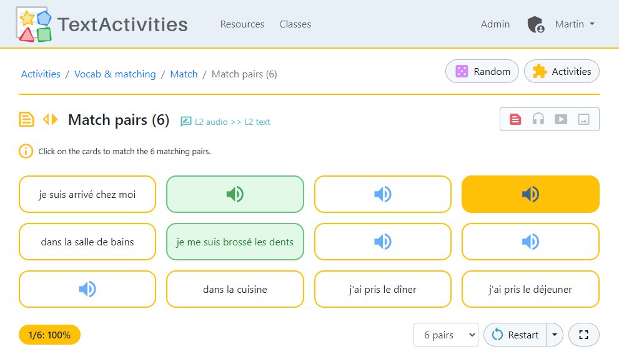Viewport: 619px width, 364px height.
Task: Select the 'j'ai pris le déjeuner' card
Action: pyautogui.click(x=530, y=289)
